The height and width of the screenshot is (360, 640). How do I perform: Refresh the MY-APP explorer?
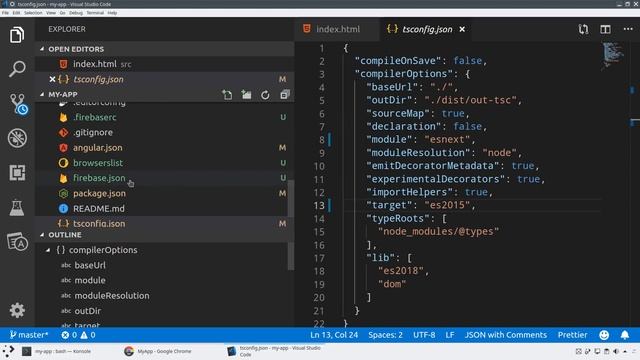click(265, 95)
